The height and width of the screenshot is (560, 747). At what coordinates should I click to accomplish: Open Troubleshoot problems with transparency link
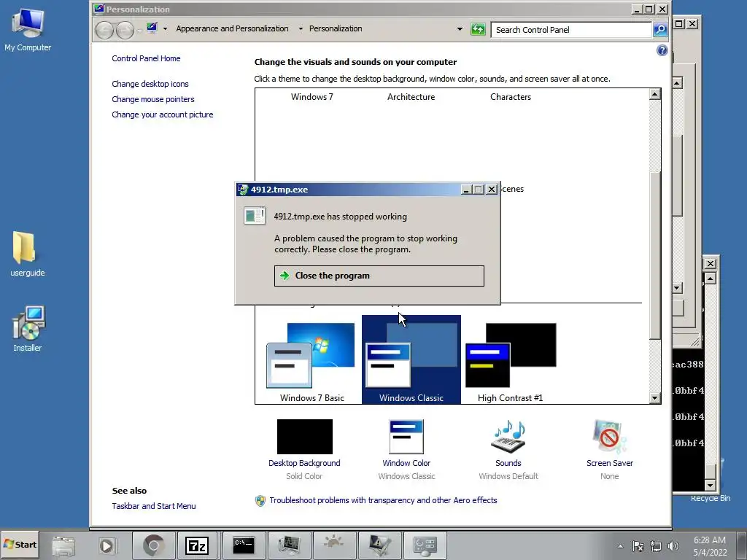383,500
